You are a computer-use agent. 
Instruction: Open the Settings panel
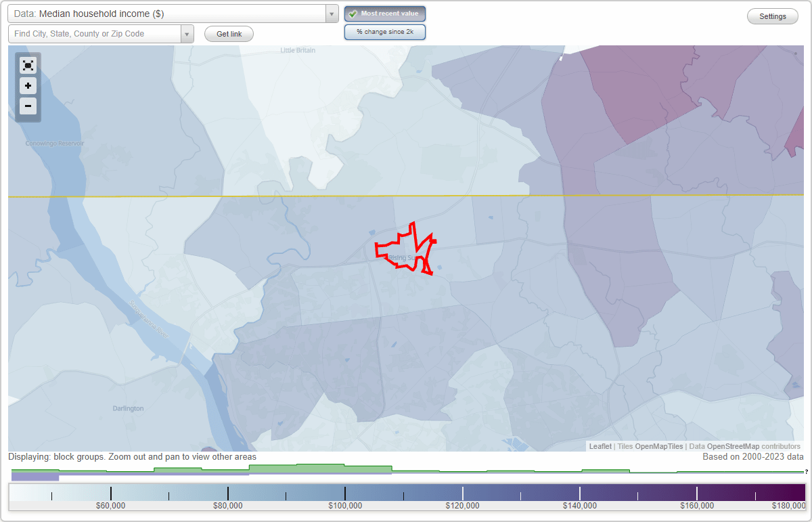pos(772,16)
